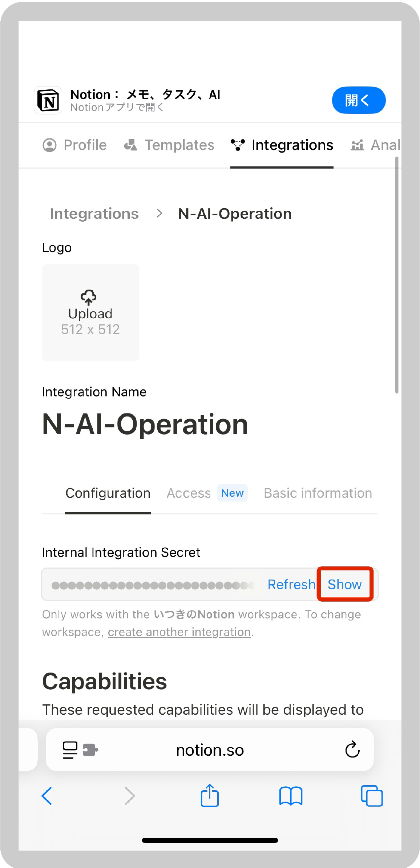Click the Safari extensions puzzle icon

pyautogui.click(x=90, y=750)
